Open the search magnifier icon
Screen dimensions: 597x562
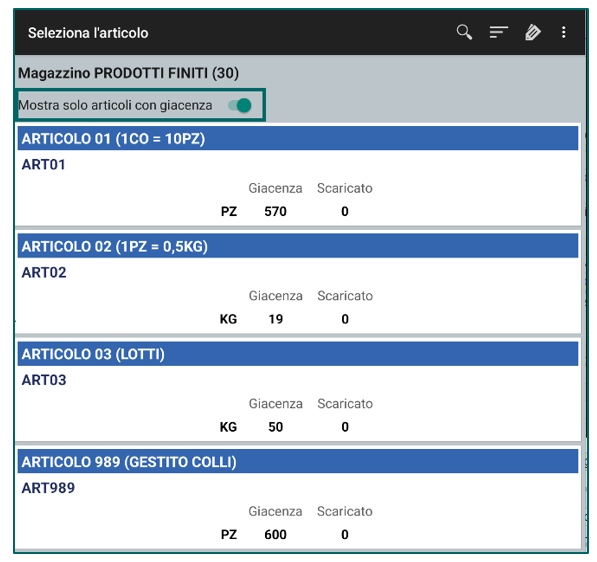coord(464,32)
